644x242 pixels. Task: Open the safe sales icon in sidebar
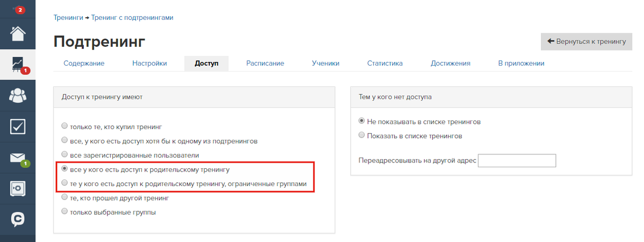18,189
